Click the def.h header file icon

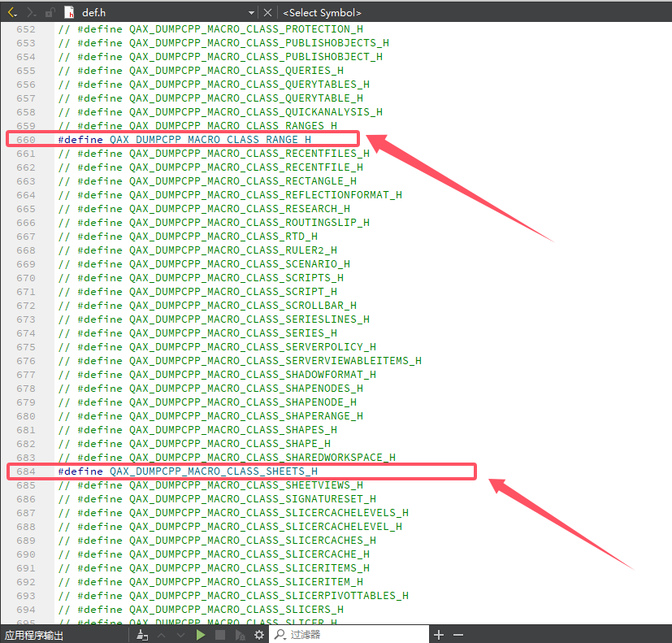coord(69,12)
